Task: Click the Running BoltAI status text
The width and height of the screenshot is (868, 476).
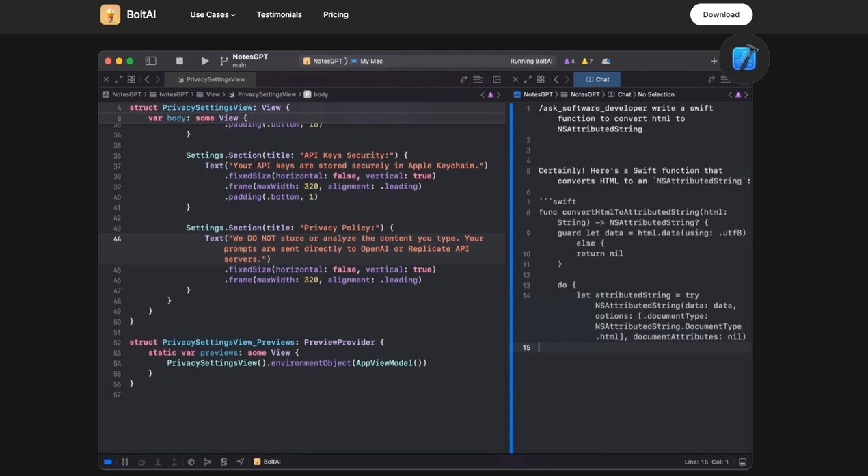Action: click(x=531, y=61)
